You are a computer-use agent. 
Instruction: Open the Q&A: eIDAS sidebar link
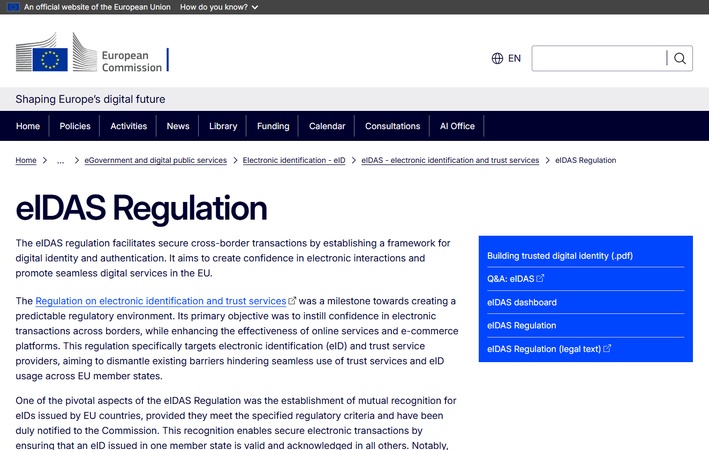click(x=510, y=279)
